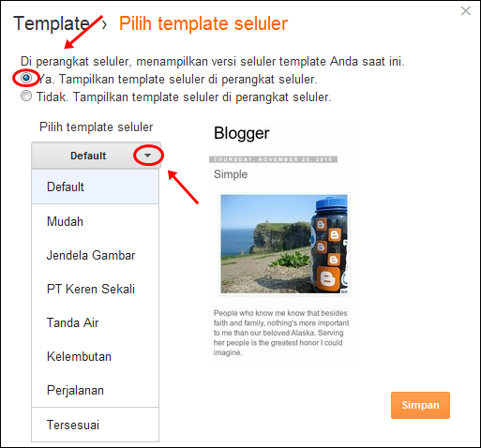The image size is (481, 448).
Task: Save changes with the Simpan button
Action: pos(420,405)
